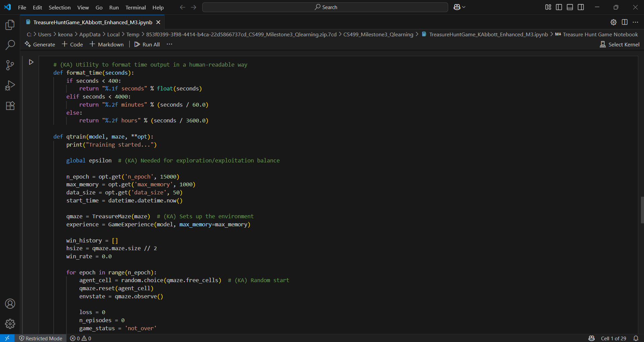Viewport: 644px width, 342px height.
Task: Open Customize Layout icon
Action: coord(548,7)
